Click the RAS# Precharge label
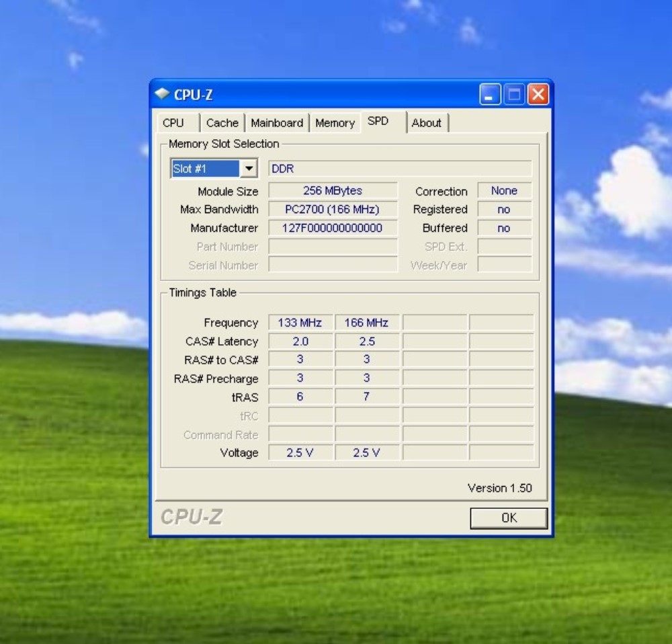The width and height of the screenshot is (672, 644). 216,378
